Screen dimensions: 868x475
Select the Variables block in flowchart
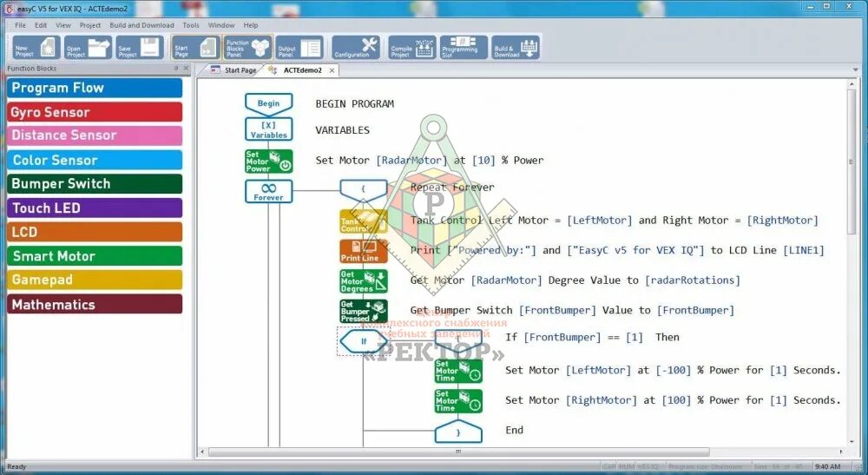(x=268, y=129)
